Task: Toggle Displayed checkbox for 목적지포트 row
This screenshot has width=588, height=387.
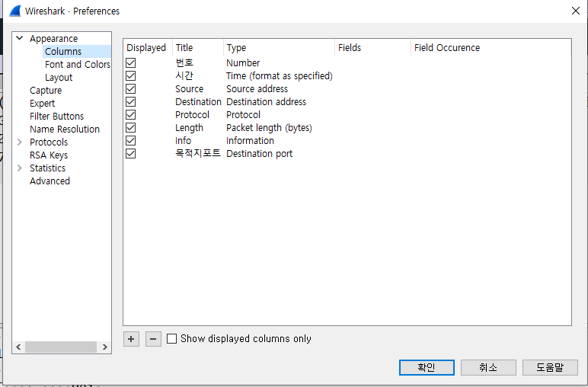Action: click(130, 153)
